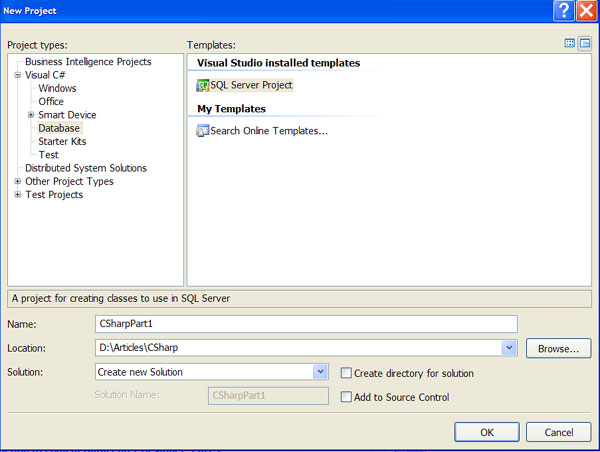The image size is (600, 452).
Task: Select Business Intelligence Projects type
Action: [88, 62]
